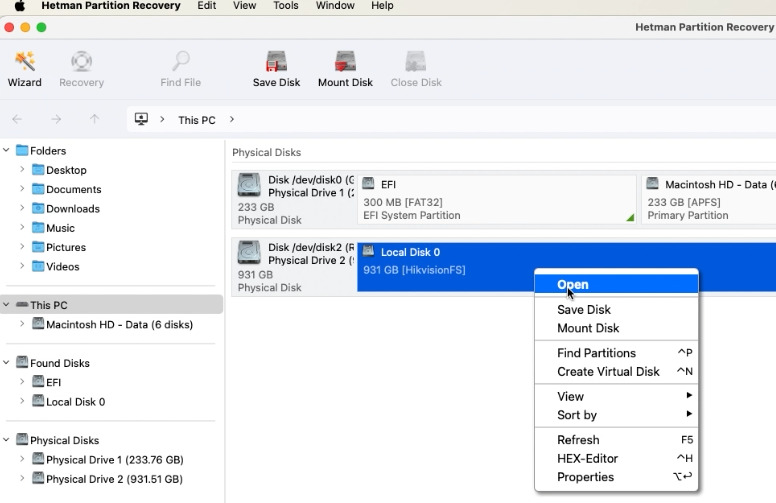Expand Physical Drive 1 node
The width and height of the screenshot is (776, 503).
click(x=22, y=459)
